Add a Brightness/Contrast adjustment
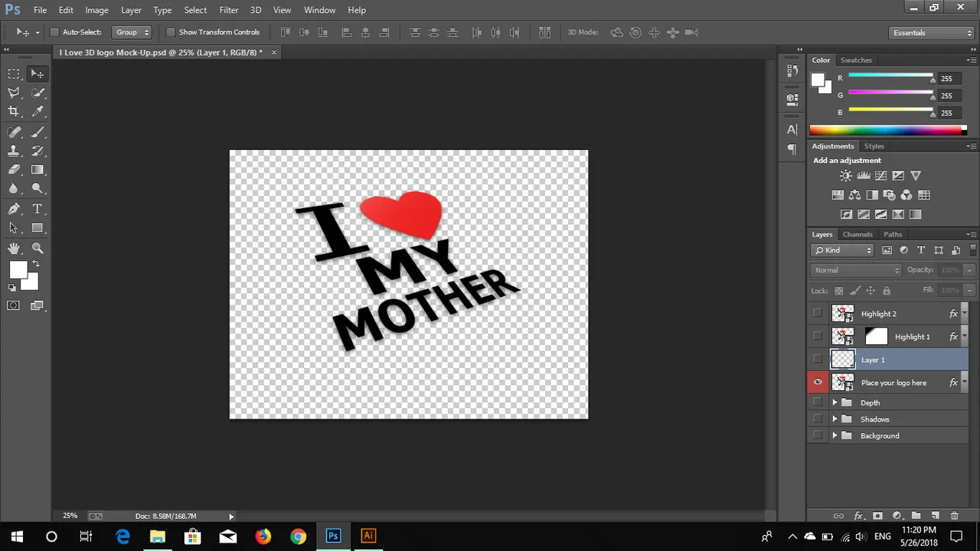This screenshot has height=551, width=980. tap(846, 176)
